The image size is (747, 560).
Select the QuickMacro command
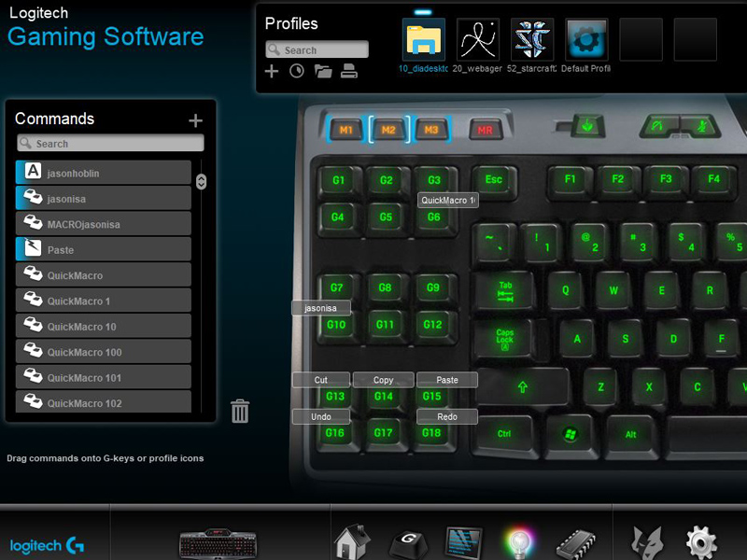tap(104, 274)
